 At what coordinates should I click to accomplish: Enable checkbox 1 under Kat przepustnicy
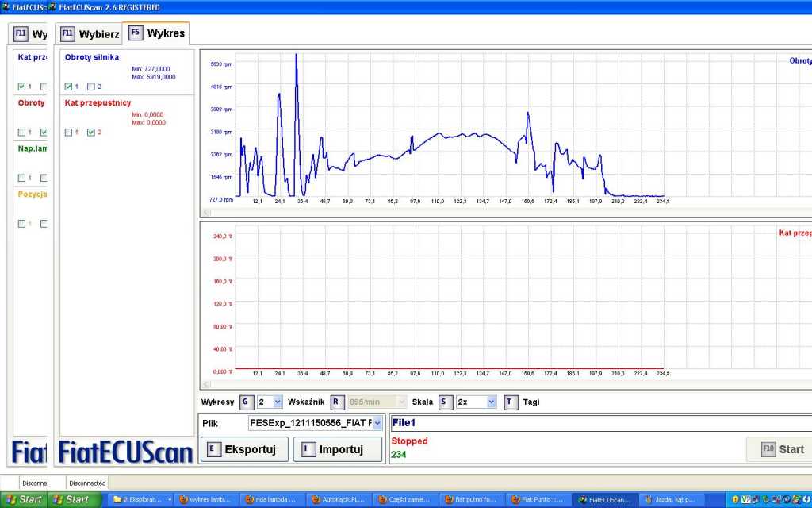click(x=68, y=132)
